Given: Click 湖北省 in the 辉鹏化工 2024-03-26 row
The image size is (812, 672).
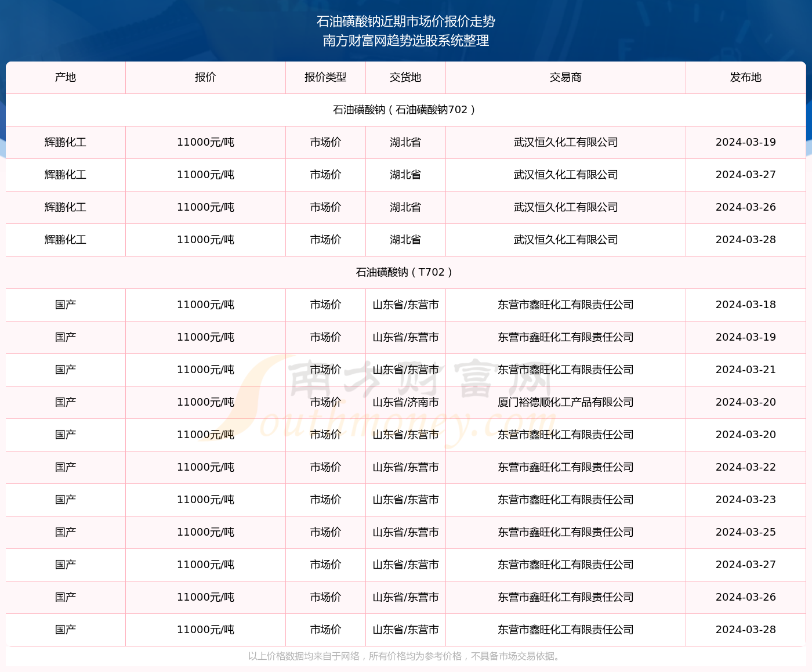Looking at the screenshot, I should tap(405, 207).
